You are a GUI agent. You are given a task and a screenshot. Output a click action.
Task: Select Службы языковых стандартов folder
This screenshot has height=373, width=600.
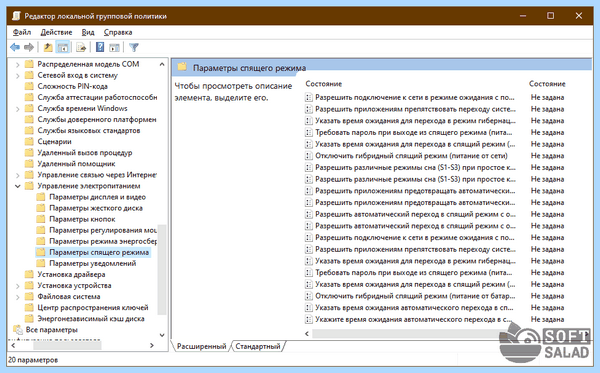(x=89, y=131)
